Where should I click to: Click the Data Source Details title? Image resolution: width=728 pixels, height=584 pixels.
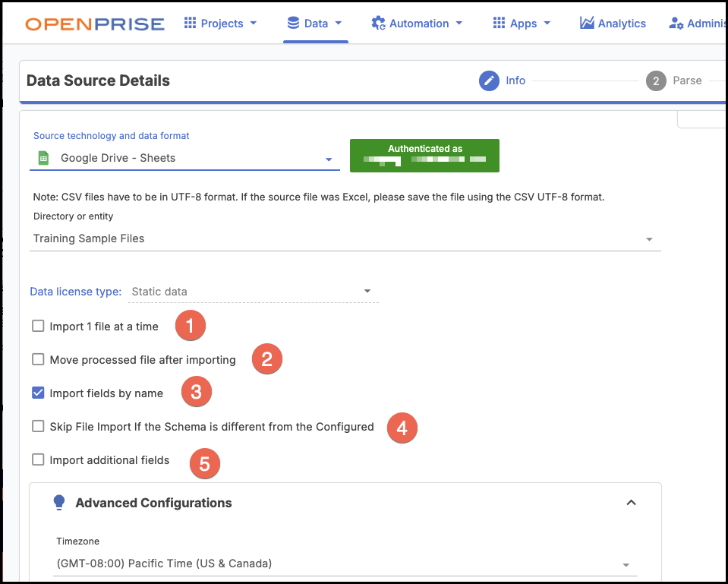tap(98, 80)
